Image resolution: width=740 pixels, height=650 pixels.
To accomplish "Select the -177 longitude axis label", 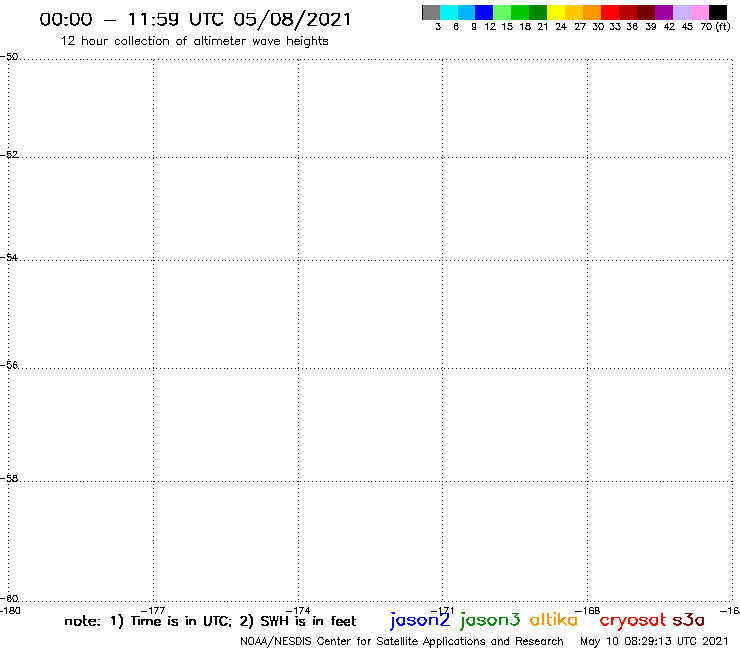I will pyautogui.click(x=153, y=611).
